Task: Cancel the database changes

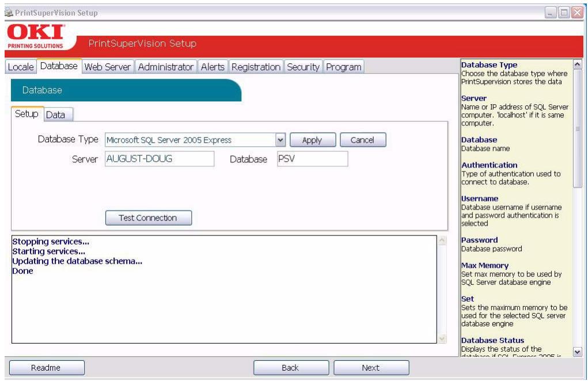Action: [362, 140]
